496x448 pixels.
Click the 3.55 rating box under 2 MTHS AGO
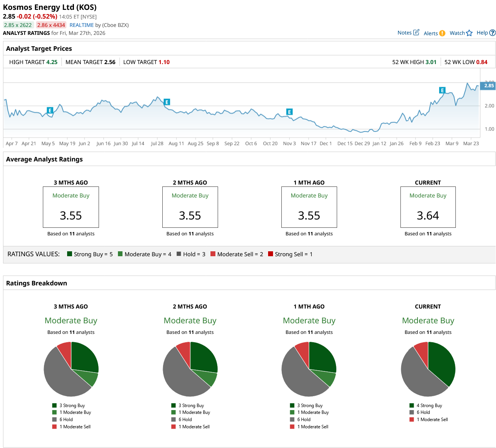[190, 207]
